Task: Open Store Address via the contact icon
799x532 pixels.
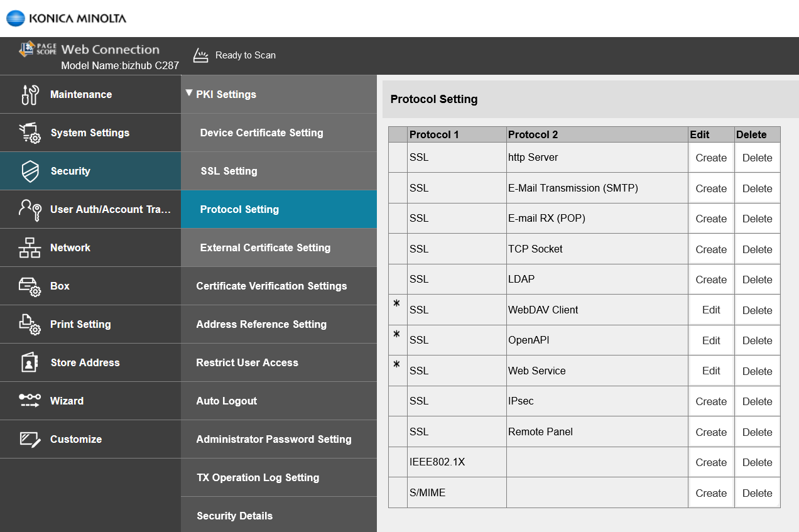Action: 30,362
